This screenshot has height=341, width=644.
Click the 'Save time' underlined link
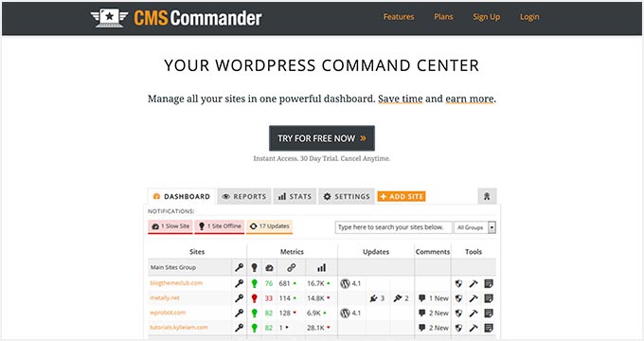[400, 99]
